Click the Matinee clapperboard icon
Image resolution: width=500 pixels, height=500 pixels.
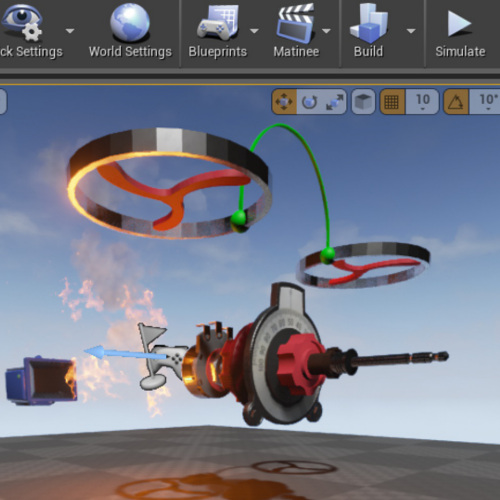pyautogui.click(x=296, y=23)
